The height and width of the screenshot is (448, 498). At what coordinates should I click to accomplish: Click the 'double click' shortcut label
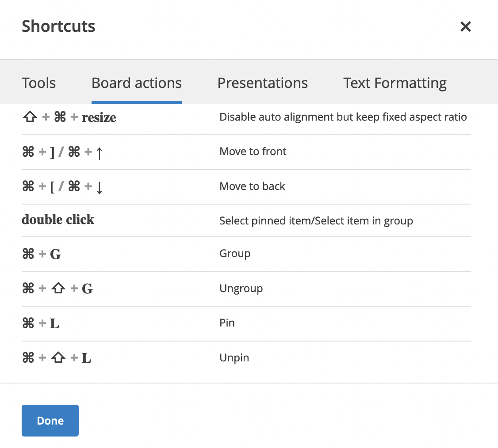(x=58, y=220)
